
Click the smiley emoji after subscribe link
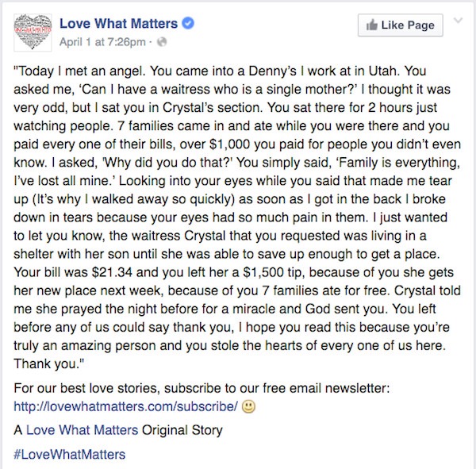tap(248, 406)
